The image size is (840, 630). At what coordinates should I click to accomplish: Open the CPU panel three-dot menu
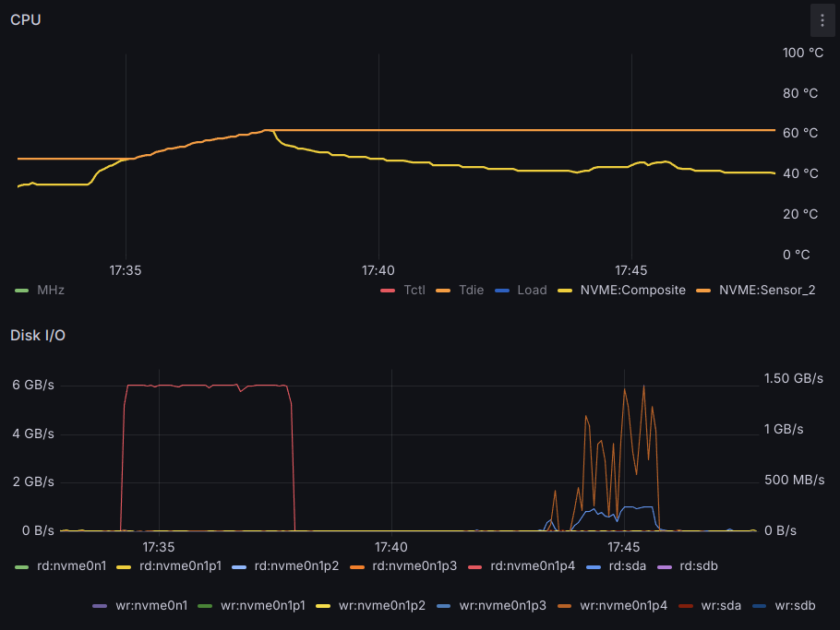(822, 20)
